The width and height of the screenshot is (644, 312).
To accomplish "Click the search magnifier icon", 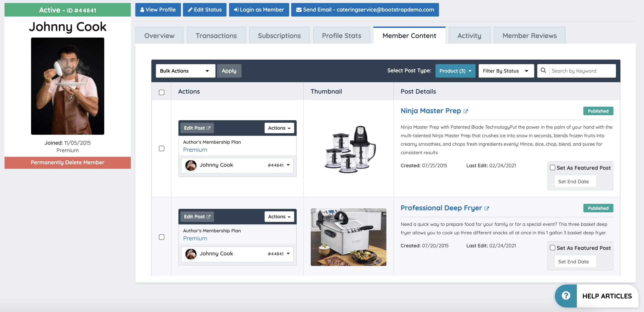I will coord(543,71).
